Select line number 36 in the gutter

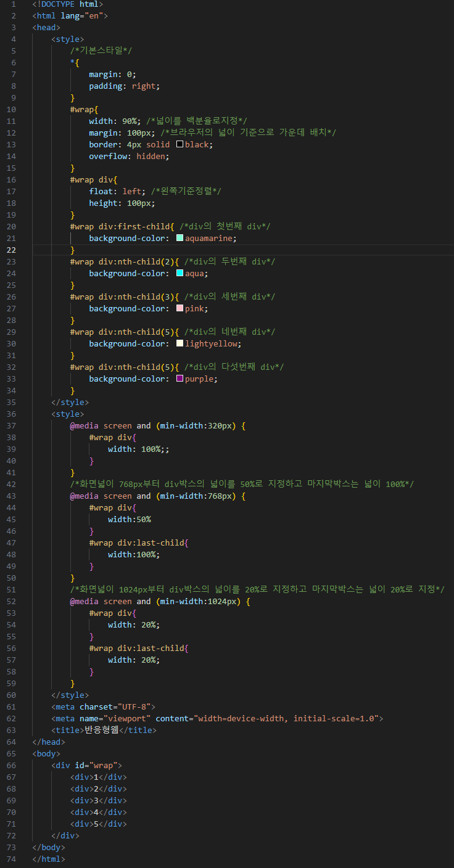12,414
